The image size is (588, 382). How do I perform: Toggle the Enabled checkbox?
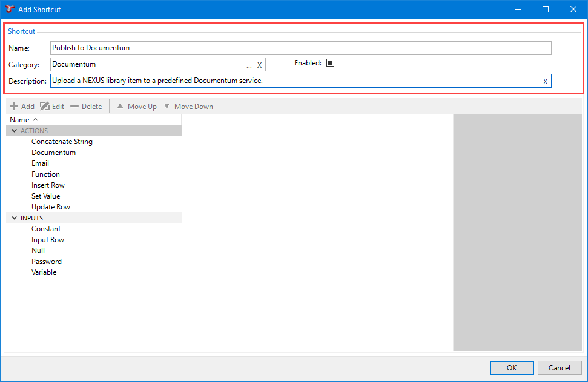click(330, 63)
